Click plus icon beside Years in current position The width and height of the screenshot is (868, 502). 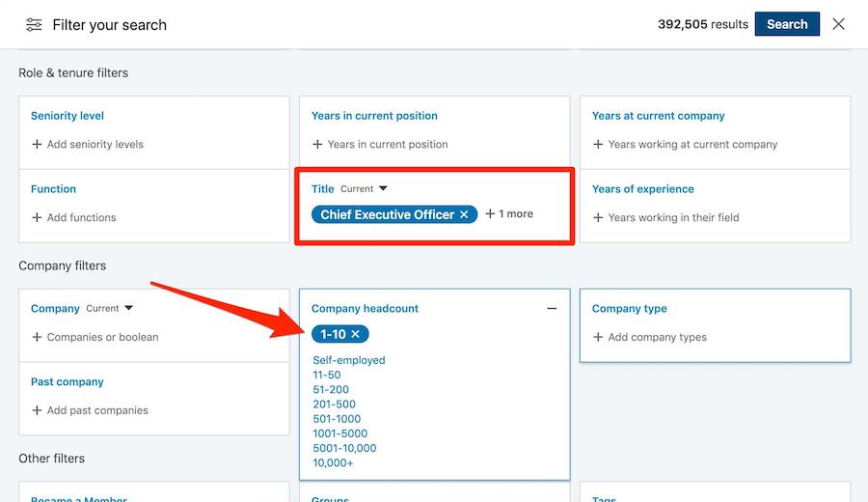(317, 144)
